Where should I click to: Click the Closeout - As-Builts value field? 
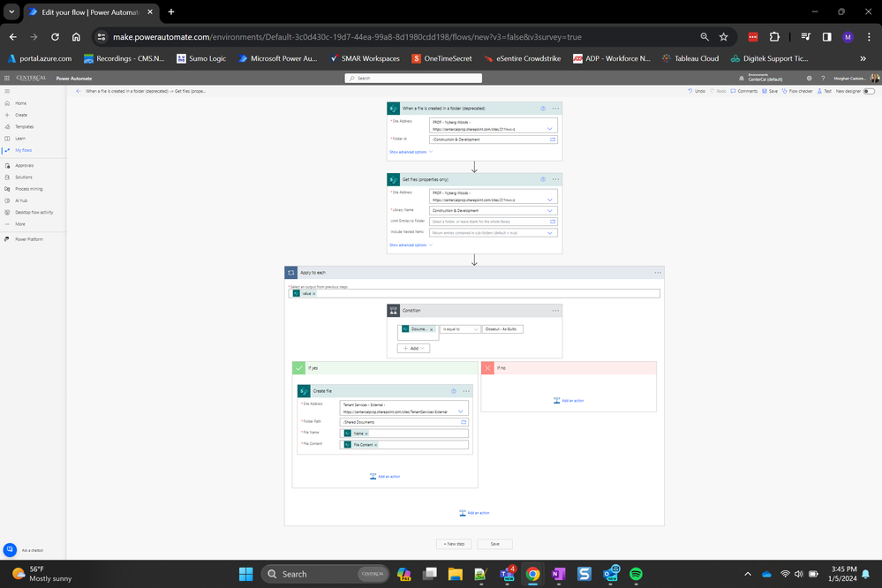coord(503,329)
